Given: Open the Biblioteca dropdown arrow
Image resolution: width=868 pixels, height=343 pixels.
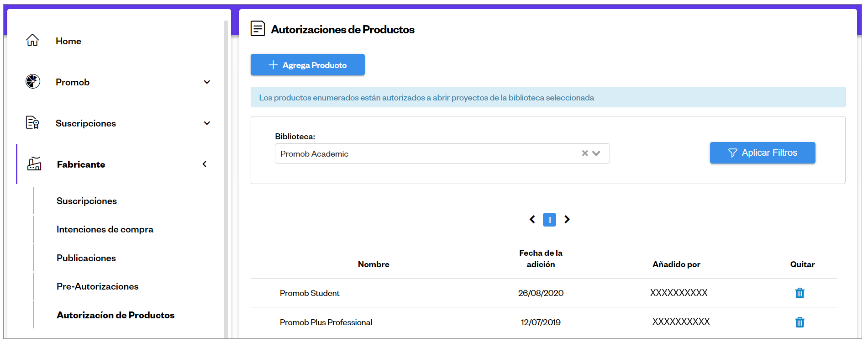Looking at the screenshot, I should point(596,153).
